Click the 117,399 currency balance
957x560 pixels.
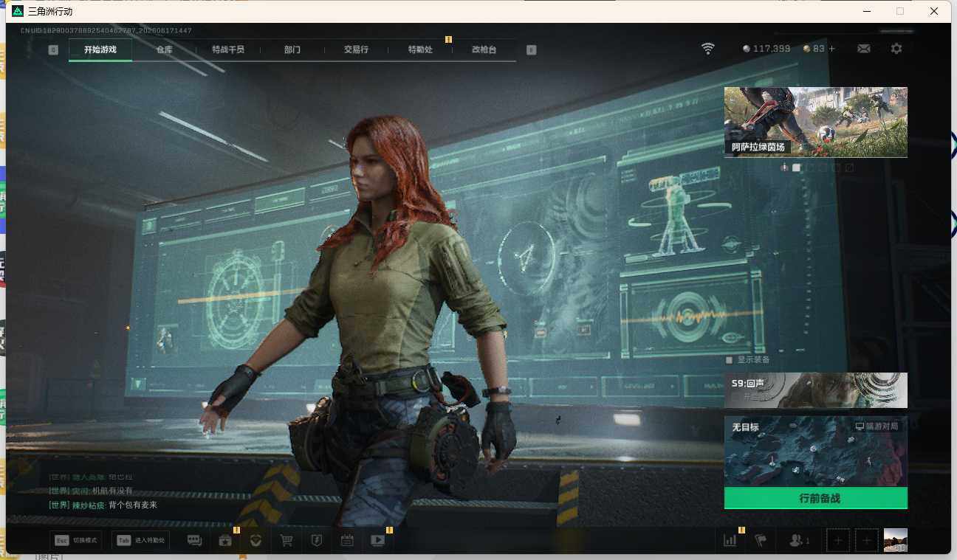(x=767, y=49)
